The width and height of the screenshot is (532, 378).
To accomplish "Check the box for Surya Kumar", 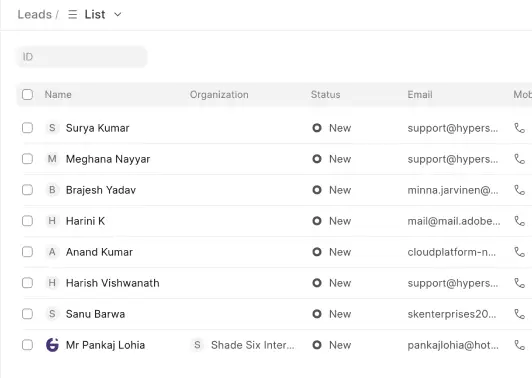I will 27,128.
